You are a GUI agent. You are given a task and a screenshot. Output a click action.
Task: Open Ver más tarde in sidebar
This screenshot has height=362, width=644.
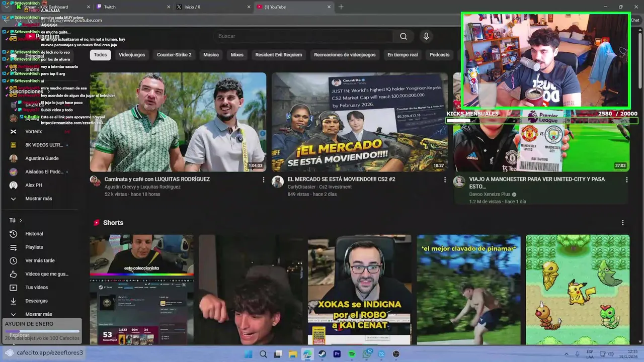(x=40, y=260)
